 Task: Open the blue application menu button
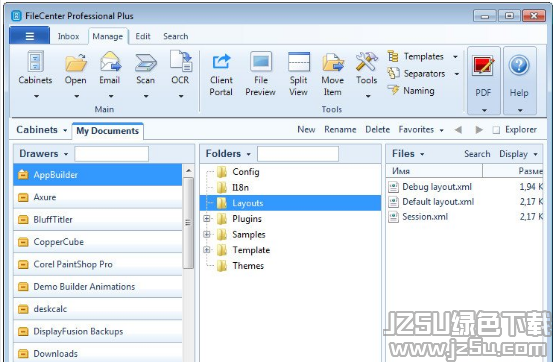[30, 36]
